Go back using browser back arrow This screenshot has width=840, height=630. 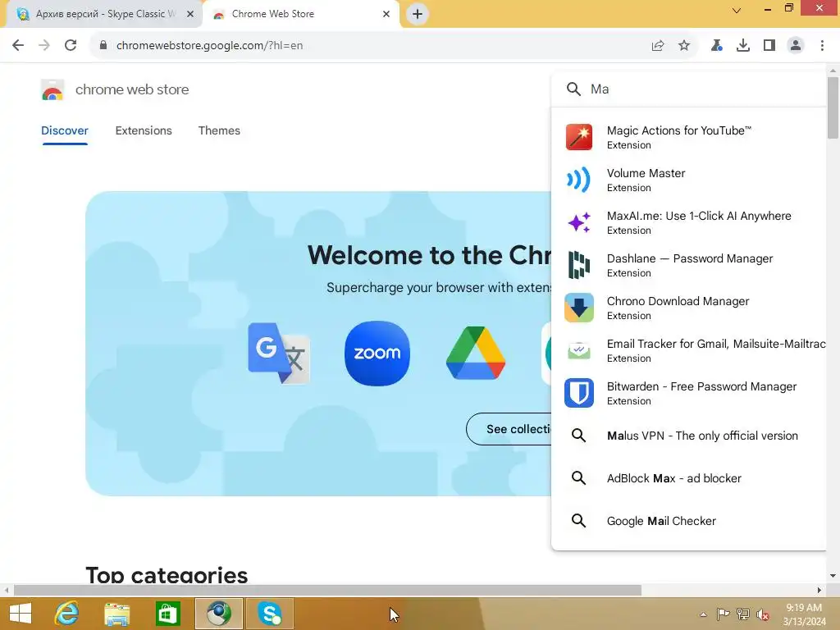[18, 45]
